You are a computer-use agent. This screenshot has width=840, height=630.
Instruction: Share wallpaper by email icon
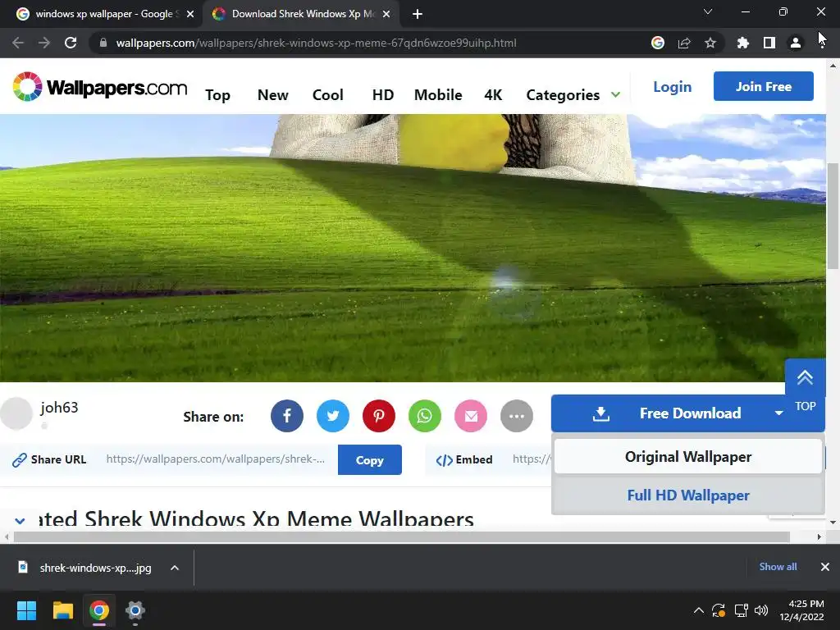471,416
